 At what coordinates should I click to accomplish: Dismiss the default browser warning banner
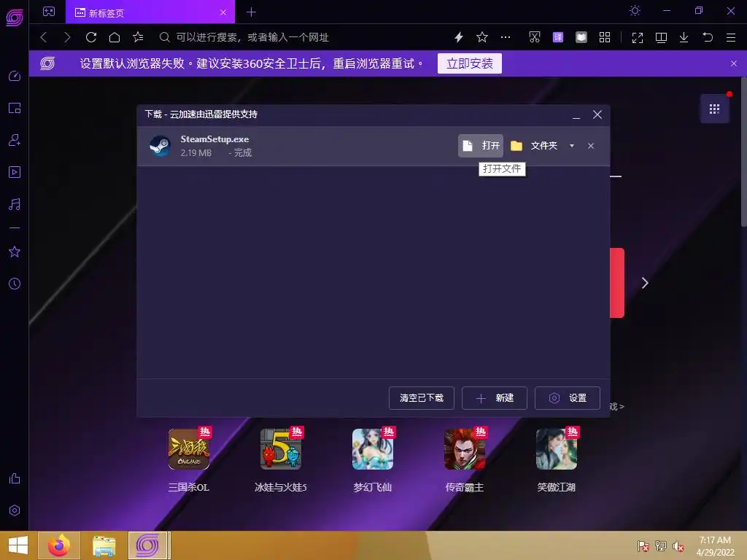pos(734,63)
